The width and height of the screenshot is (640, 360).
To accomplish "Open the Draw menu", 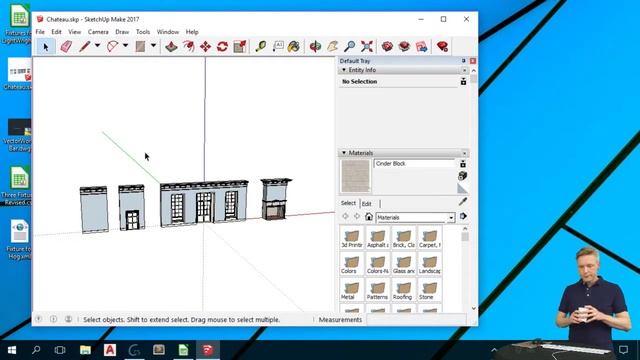I will point(122,32).
